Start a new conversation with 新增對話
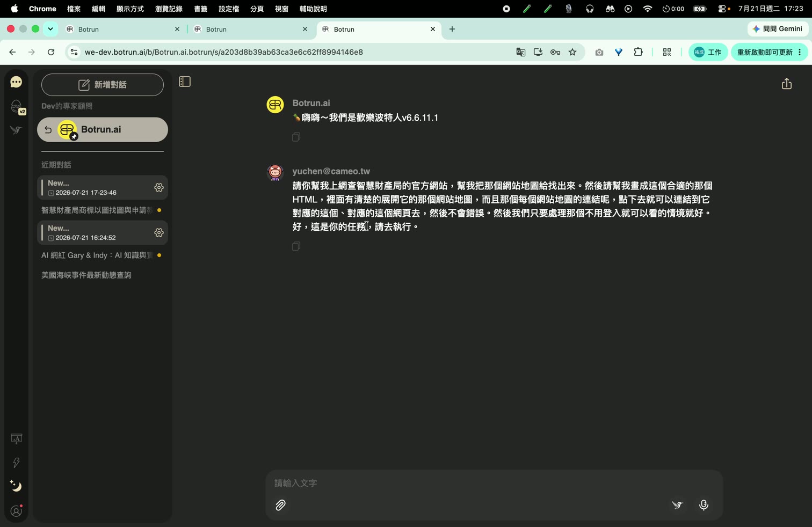 pyautogui.click(x=103, y=85)
